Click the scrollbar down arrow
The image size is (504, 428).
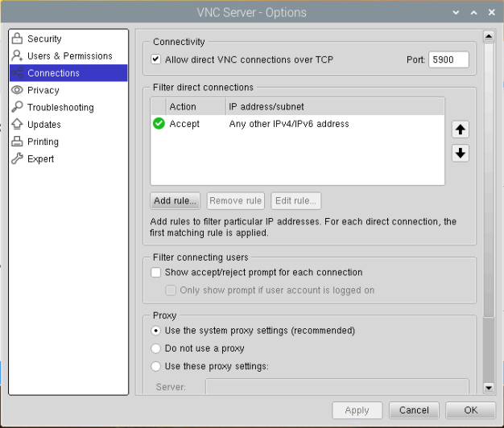coord(489,388)
